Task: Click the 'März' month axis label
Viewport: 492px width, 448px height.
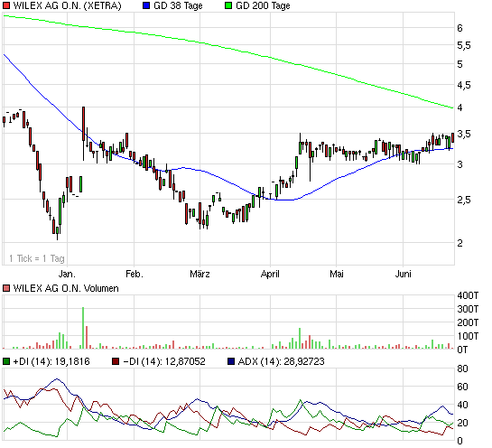Action: click(x=200, y=274)
